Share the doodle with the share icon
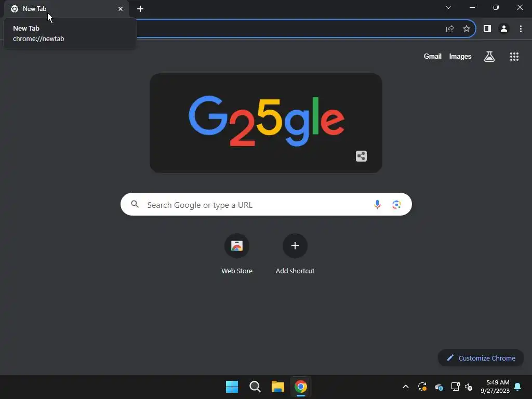Screen dimensions: 532x399 coord(362,156)
